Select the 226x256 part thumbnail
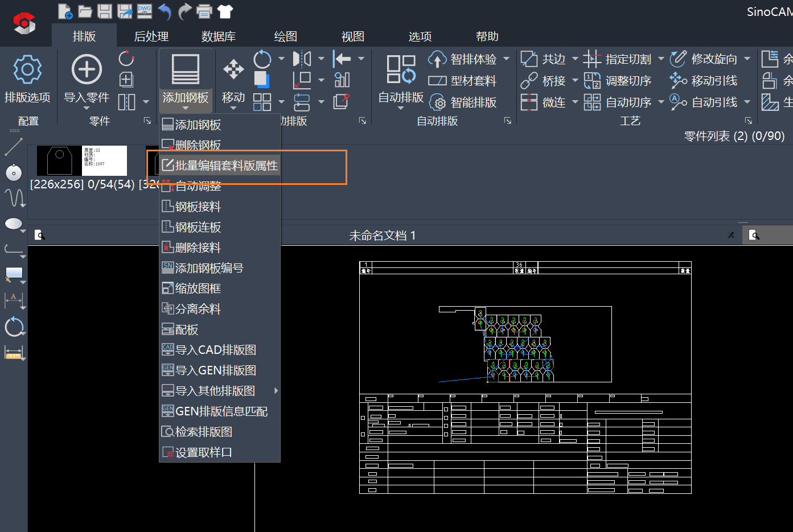This screenshot has height=532, width=793. pos(81,160)
